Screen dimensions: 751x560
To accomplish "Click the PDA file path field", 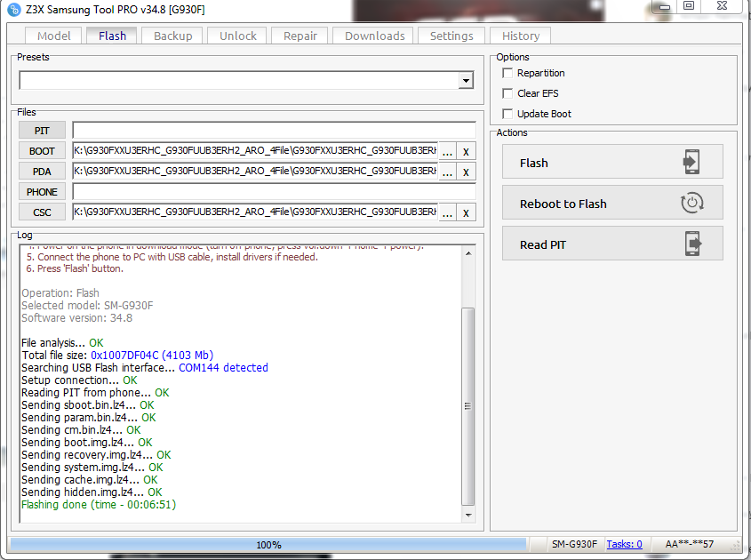I will pyautogui.click(x=255, y=172).
